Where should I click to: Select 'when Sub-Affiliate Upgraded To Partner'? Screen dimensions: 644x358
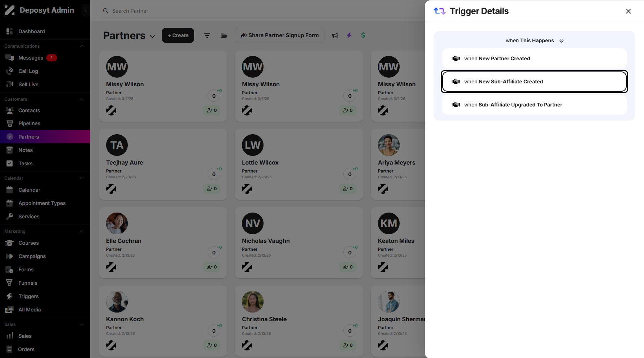click(534, 105)
